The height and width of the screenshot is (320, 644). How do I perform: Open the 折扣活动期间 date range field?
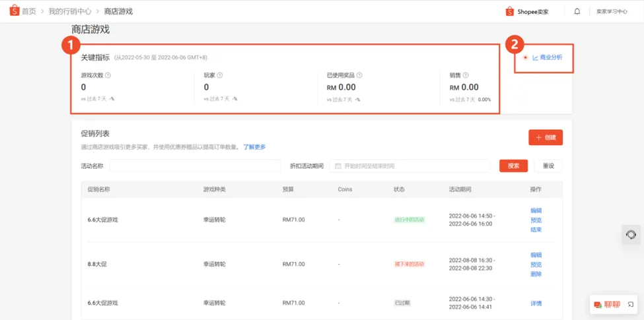click(410, 166)
